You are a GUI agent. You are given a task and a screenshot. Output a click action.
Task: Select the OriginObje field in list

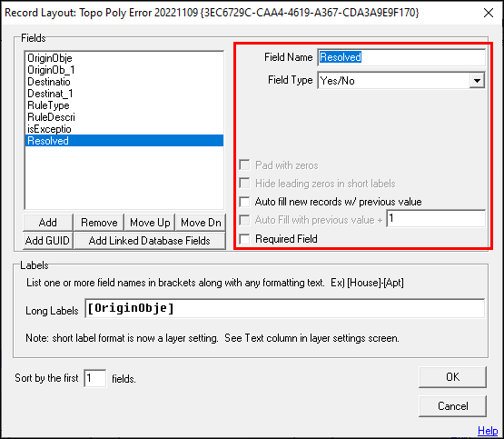tap(124, 58)
